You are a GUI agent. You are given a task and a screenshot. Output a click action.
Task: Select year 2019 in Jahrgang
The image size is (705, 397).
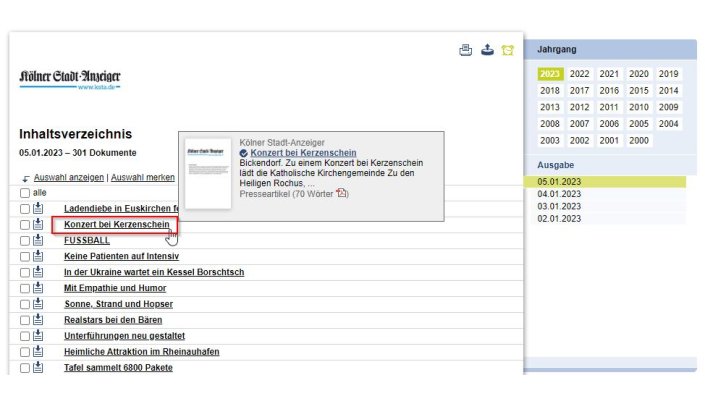pyautogui.click(x=669, y=74)
